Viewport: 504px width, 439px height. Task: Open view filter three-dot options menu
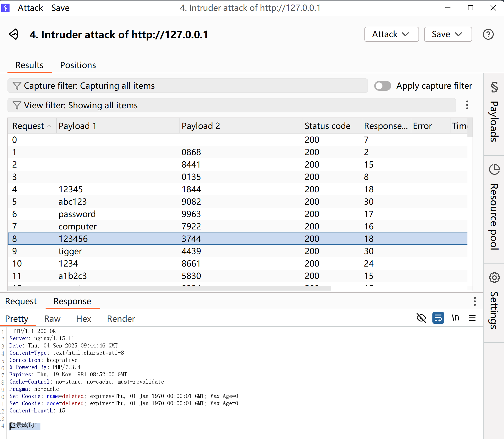pyautogui.click(x=467, y=105)
